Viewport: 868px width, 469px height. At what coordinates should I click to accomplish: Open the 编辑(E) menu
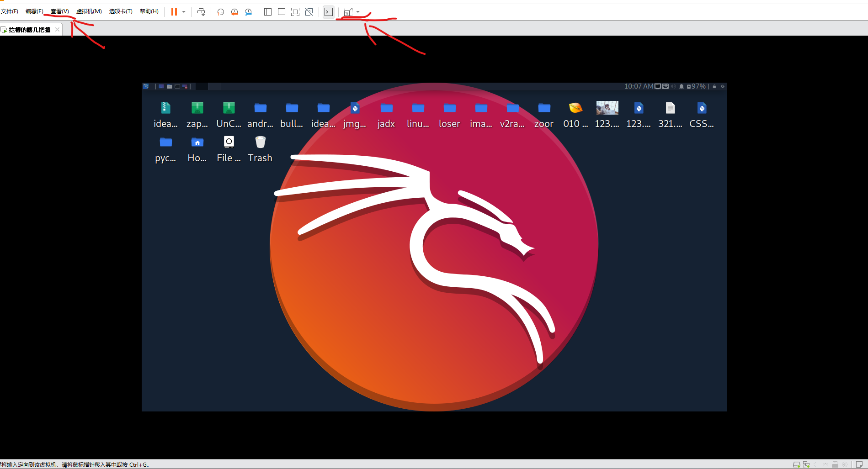pyautogui.click(x=34, y=11)
